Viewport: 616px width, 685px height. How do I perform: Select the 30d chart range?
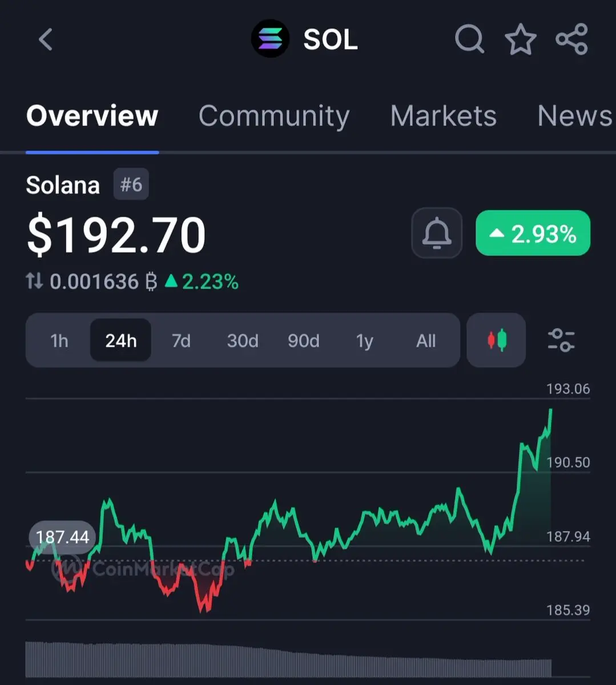[243, 341]
